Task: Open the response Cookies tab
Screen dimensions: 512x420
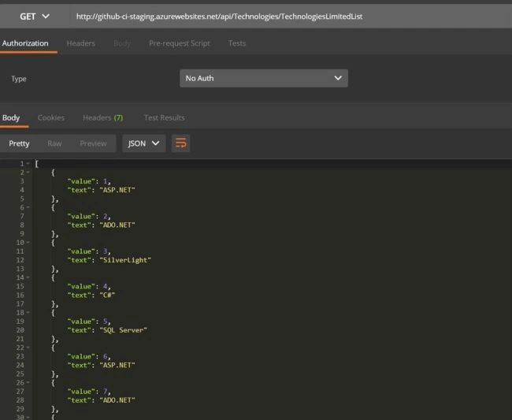Action: coord(51,117)
